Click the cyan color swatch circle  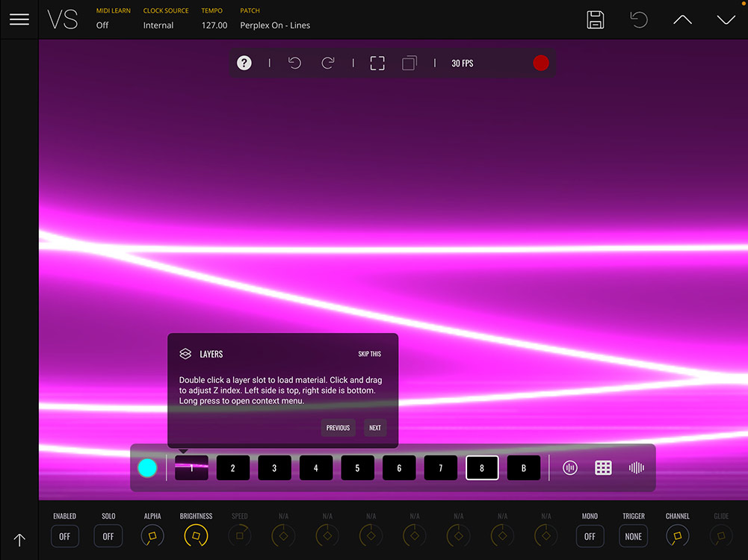[x=148, y=468]
